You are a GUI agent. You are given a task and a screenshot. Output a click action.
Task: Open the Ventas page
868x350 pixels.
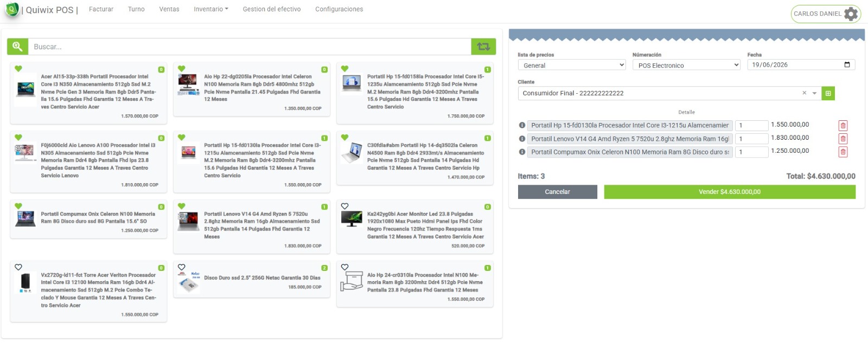[x=169, y=9]
